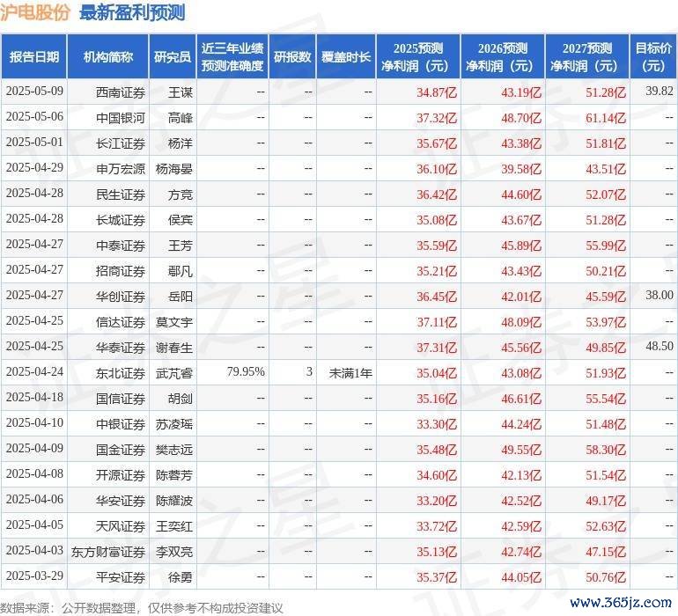Click the 机构简称 column header
Viewport: 678px width, 616px height.
(x=107, y=56)
